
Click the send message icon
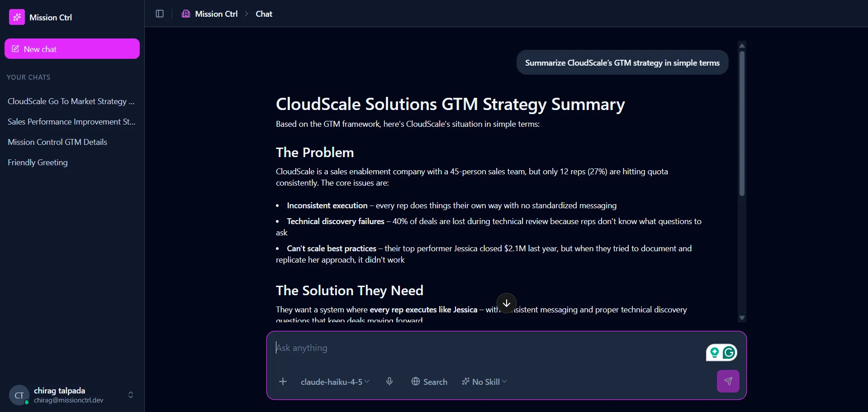(x=728, y=381)
